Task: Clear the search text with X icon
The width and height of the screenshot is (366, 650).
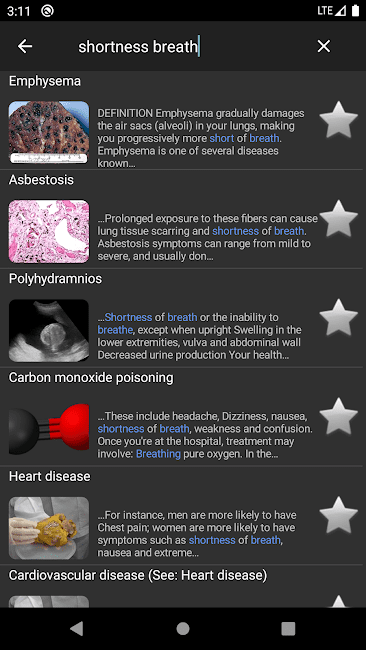Action: 324,46
